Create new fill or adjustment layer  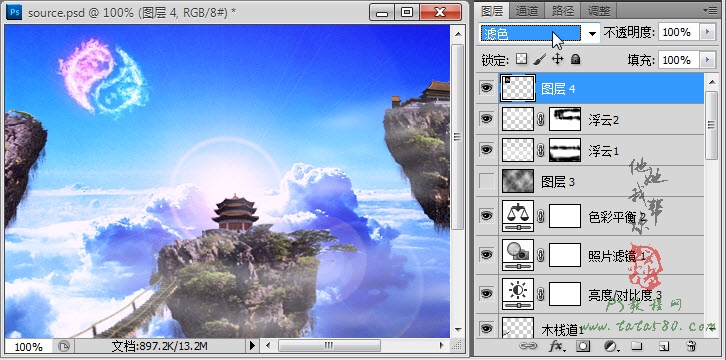coord(611,346)
